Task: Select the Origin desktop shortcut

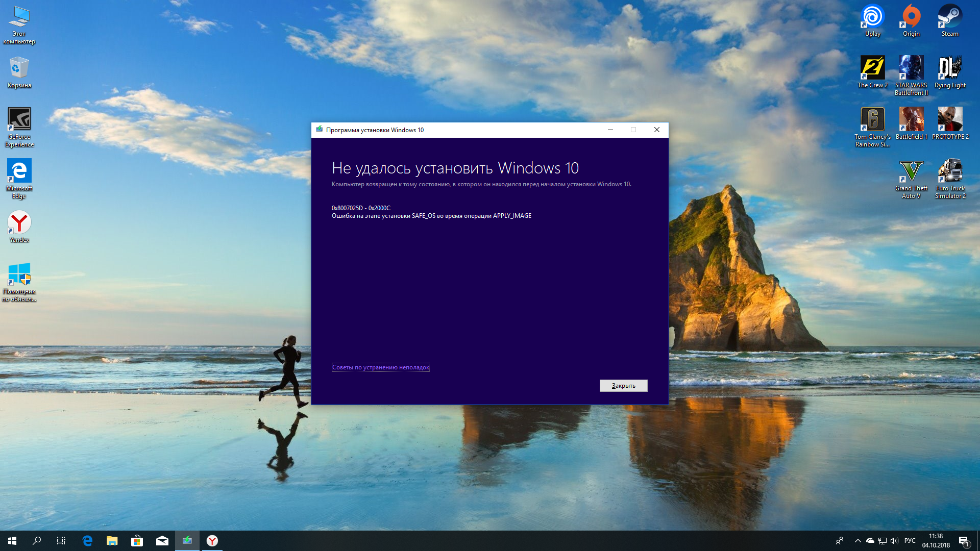Action: [911, 20]
